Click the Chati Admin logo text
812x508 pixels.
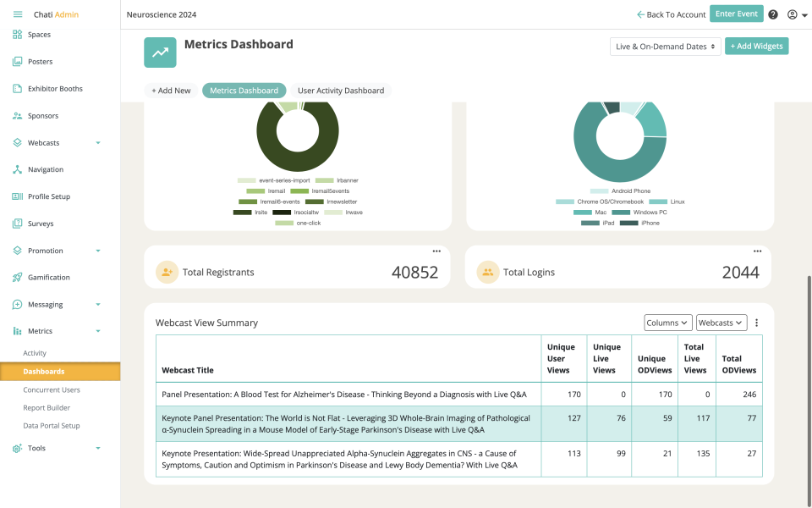click(56, 14)
